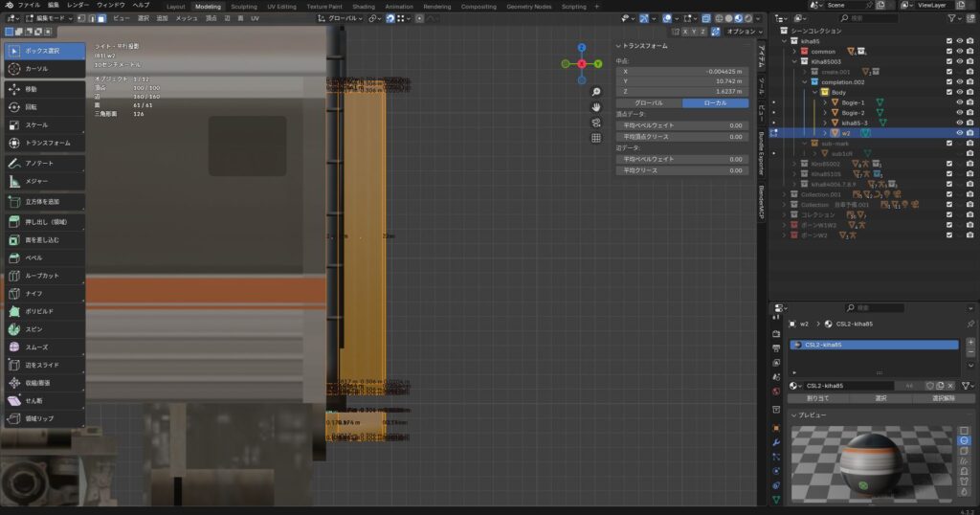The height and width of the screenshot is (515, 980).
Task: Uncheck the common collection checkbox
Action: point(948,51)
